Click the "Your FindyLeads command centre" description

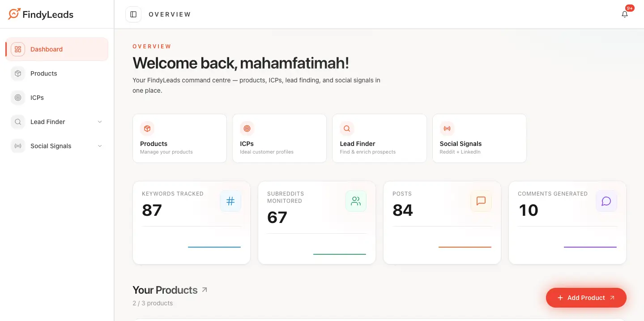[256, 85]
